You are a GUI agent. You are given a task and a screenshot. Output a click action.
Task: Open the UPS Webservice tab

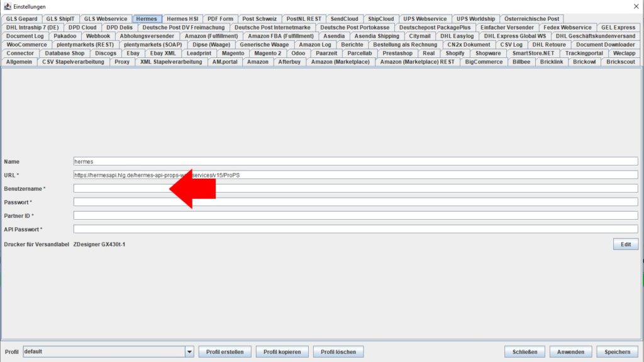point(425,19)
